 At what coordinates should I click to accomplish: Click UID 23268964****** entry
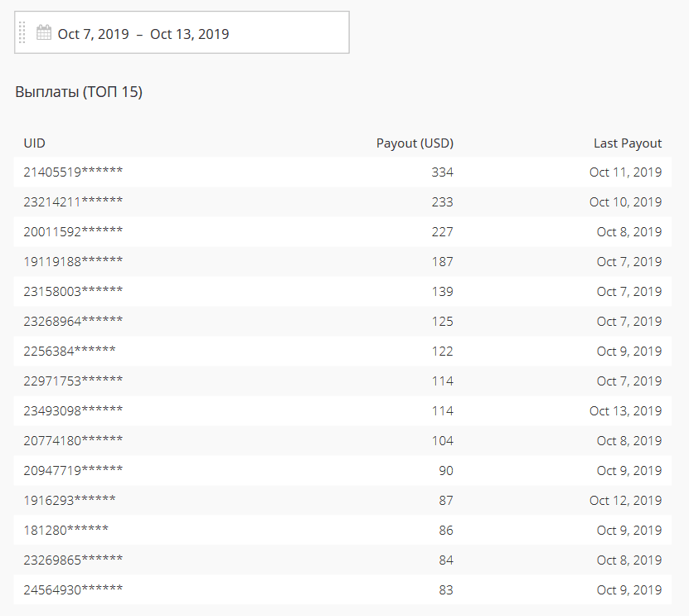(73, 321)
